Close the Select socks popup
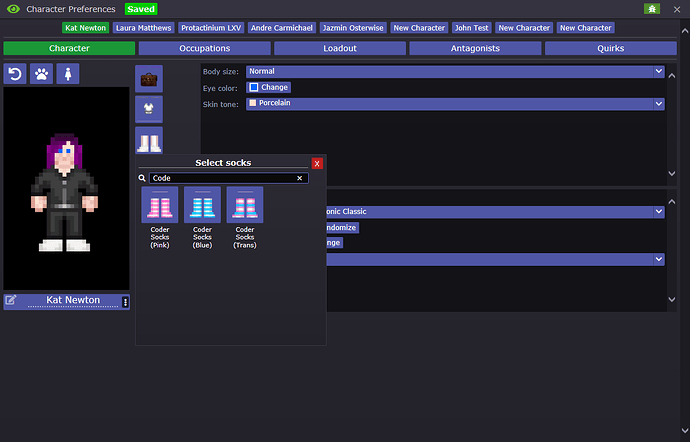690x442 pixels. 317,163
